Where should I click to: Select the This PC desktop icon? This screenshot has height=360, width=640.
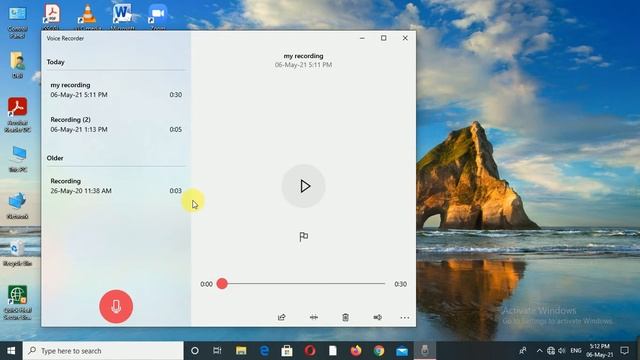point(18,159)
